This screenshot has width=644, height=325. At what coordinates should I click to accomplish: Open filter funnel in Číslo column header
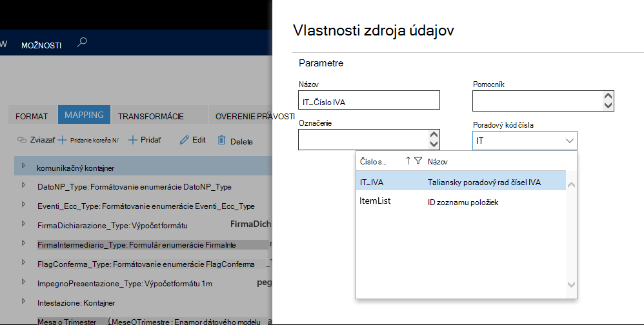coord(418,161)
